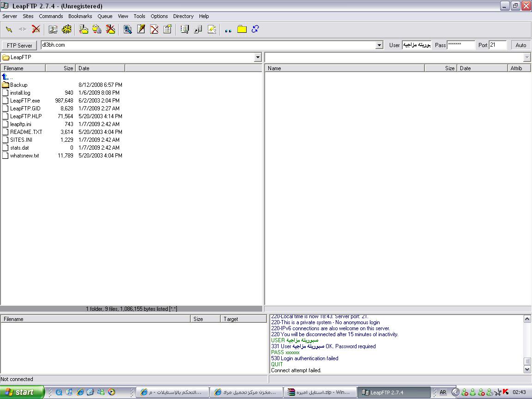Sort local files by Filename column

tap(23, 68)
